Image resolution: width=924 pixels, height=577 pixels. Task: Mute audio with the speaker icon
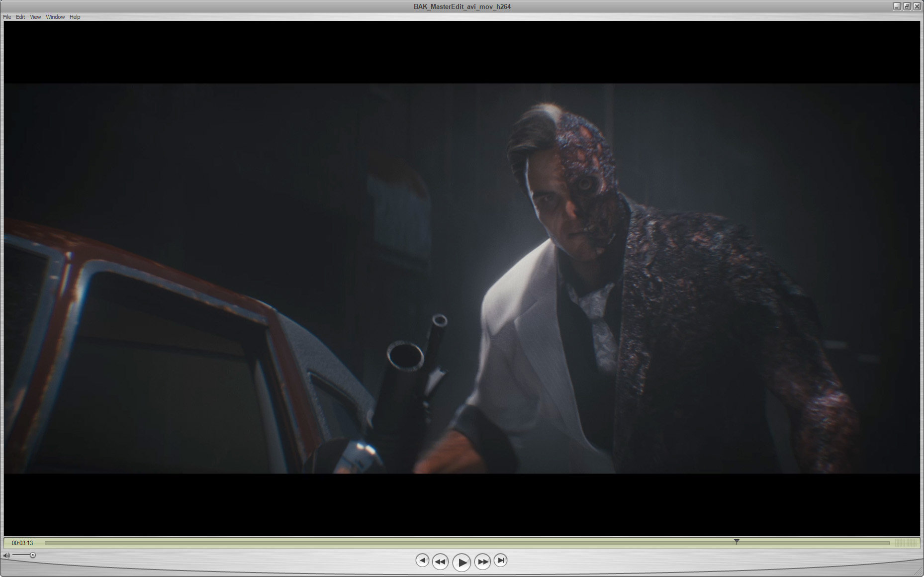click(x=6, y=555)
